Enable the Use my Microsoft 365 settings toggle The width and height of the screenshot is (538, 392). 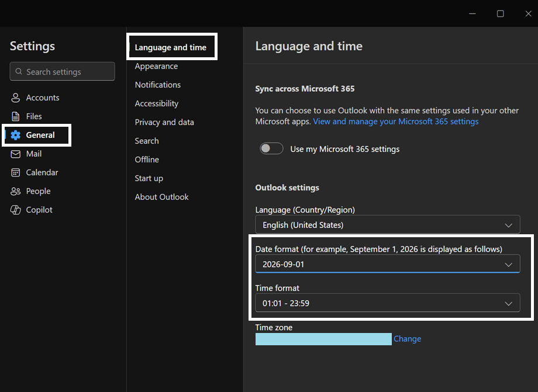[x=271, y=149]
